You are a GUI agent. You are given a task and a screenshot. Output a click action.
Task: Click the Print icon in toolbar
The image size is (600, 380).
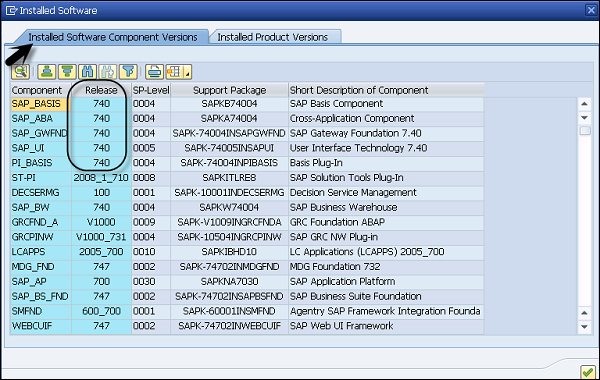154,72
